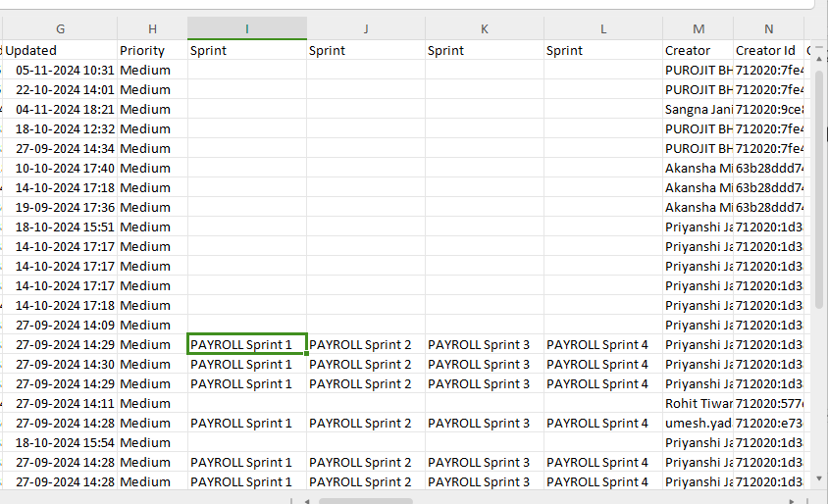Select column K by its header

(485, 29)
